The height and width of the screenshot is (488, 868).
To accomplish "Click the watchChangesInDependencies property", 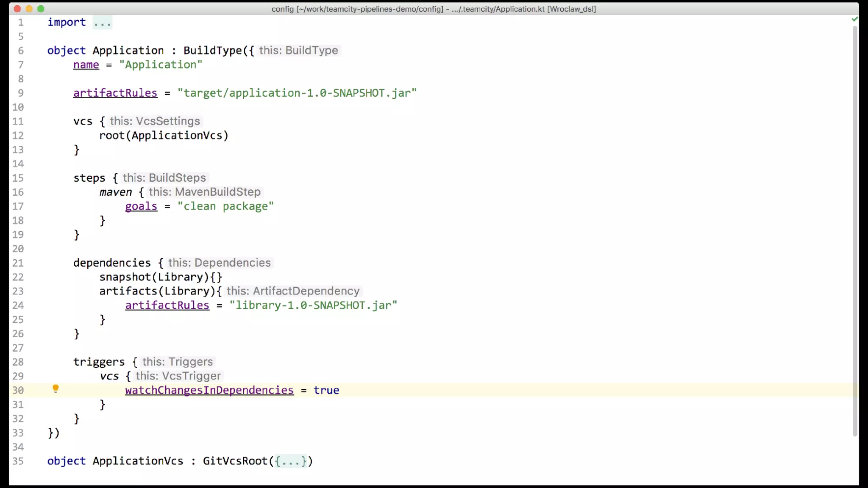I will [x=209, y=390].
